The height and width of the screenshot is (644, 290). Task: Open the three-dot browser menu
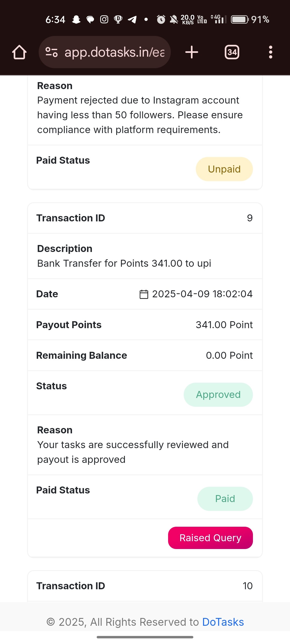point(271,52)
